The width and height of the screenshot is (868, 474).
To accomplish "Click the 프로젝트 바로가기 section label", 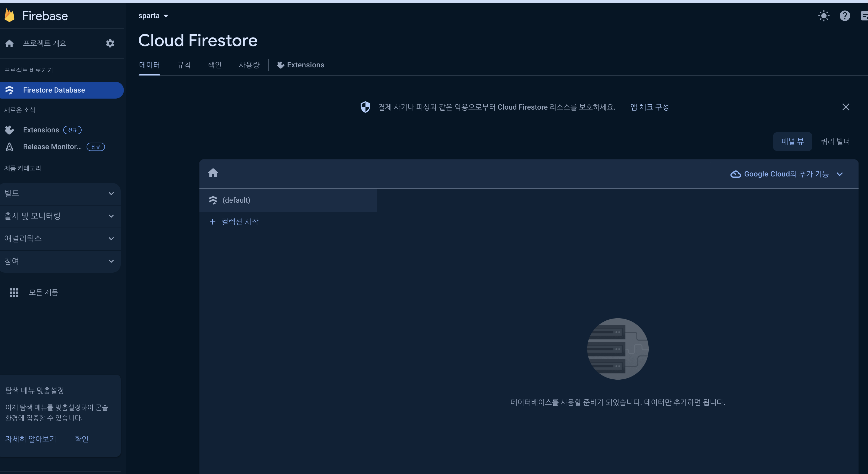I will [29, 70].
